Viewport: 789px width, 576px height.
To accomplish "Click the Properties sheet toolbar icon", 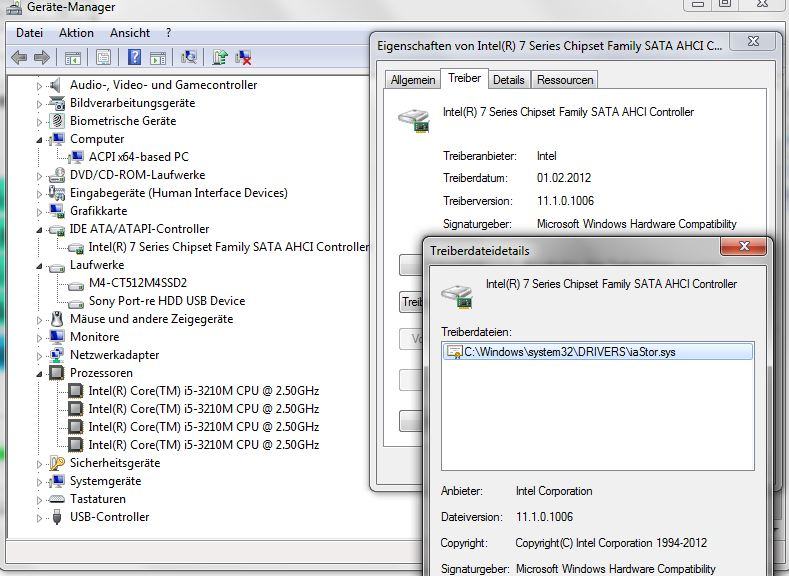I will pyautogui.click(x=103, y=57).
